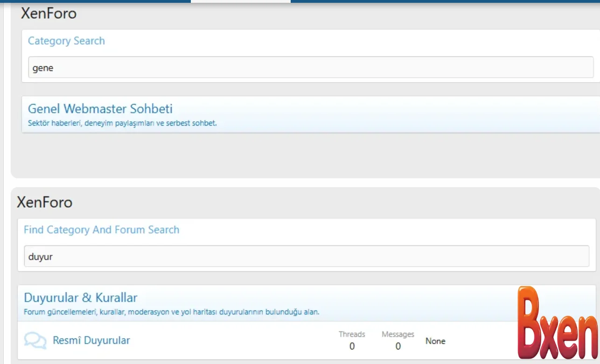Click the red Bxen logo
The image size is (600, 364).
click(x=558, y=324)
